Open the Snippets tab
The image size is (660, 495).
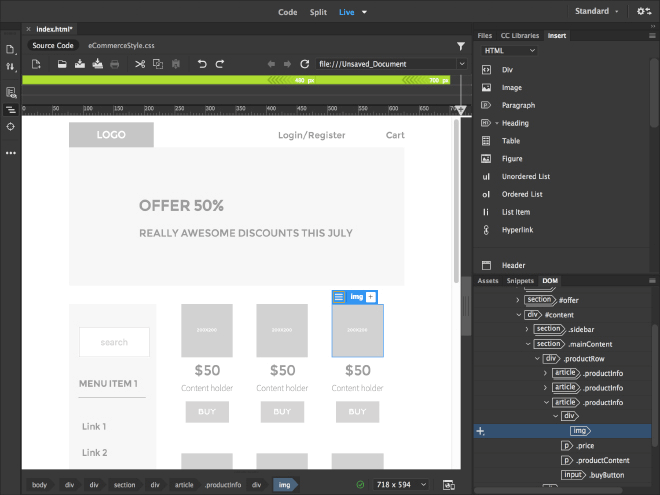[520, 281]
